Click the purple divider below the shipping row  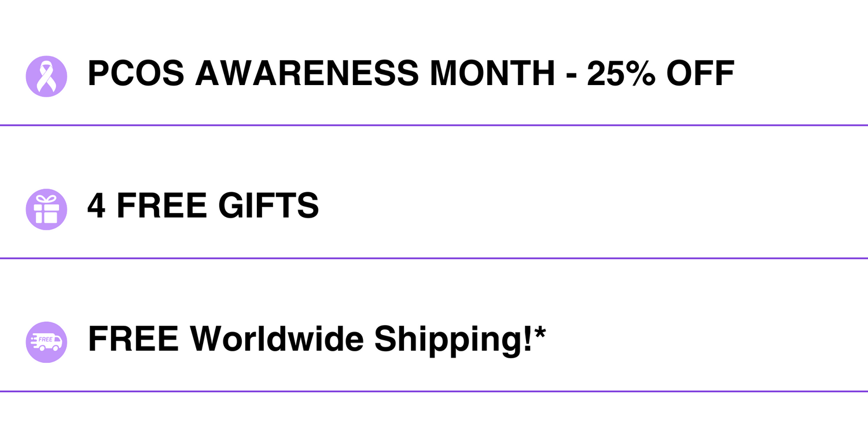pyautogui.click(x=434, y=391)
